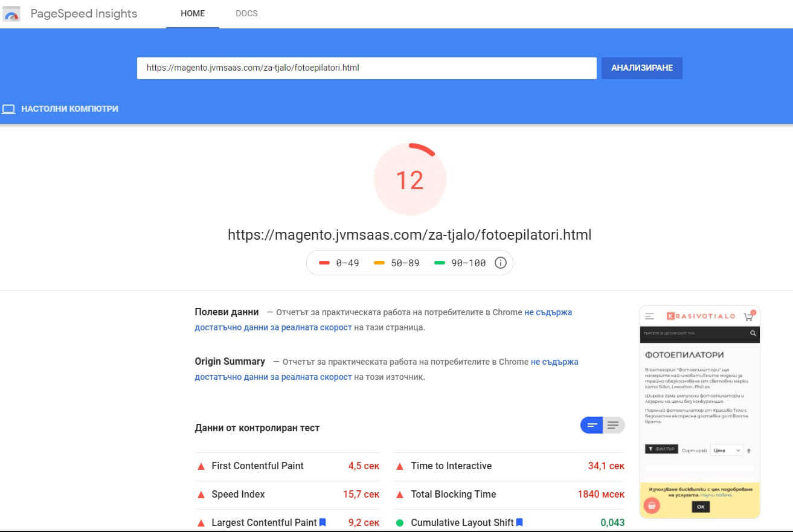Click into the URL input field
Screen dimensions: 793x532
(367, 68)
